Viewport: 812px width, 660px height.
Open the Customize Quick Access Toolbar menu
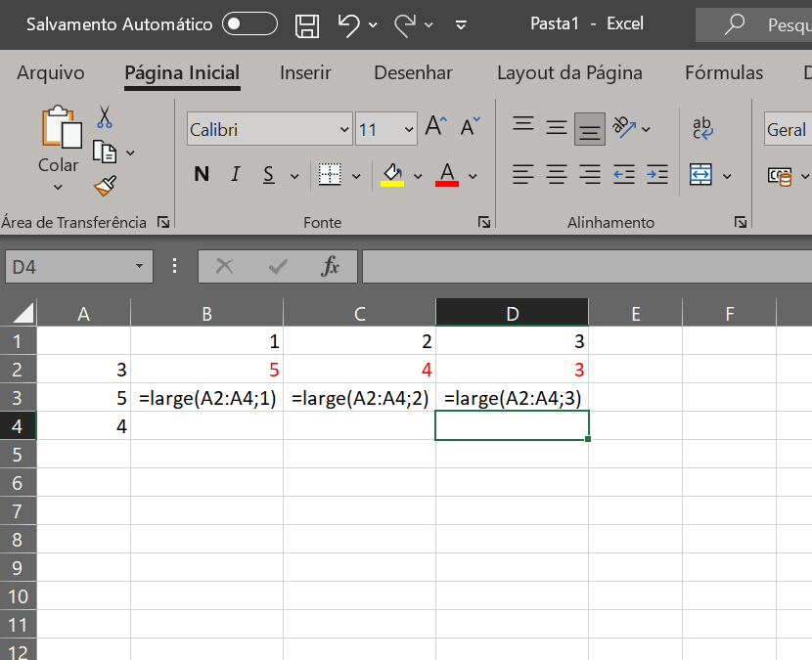click(461, 24)
